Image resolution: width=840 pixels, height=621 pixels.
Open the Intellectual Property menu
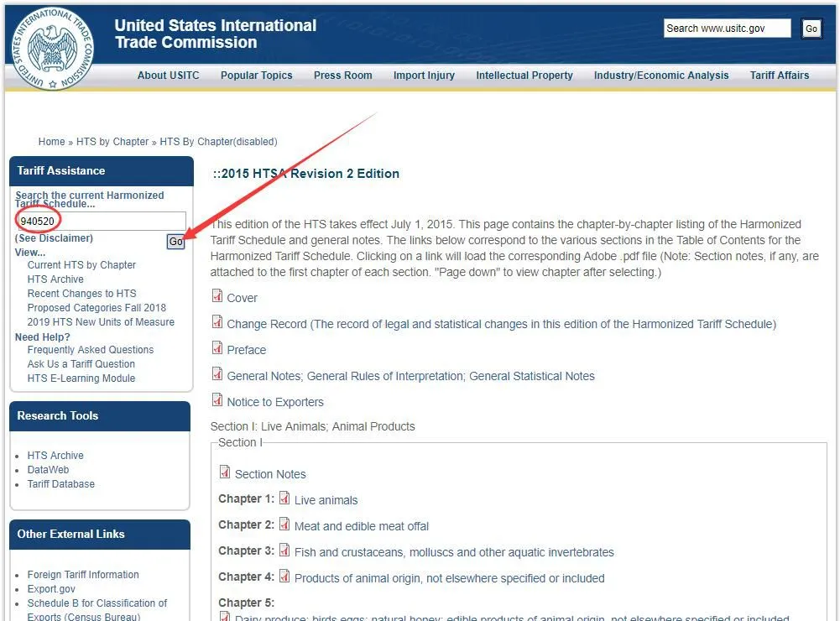click(x=524, y=76)
